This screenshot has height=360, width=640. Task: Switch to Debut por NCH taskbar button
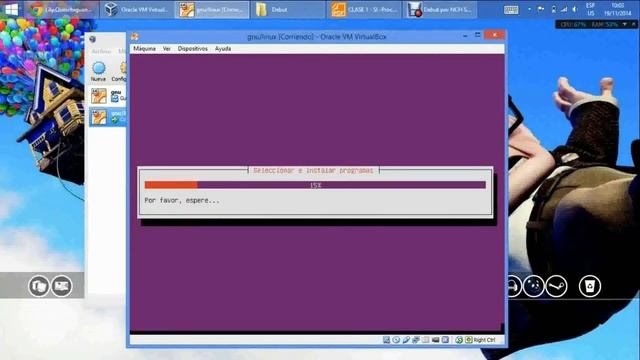[439, 9]
